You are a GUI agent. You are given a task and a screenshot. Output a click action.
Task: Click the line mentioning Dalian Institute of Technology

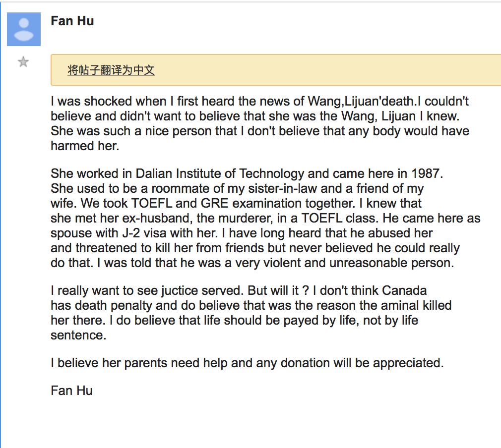pyautogui.click(x=247, y=174)
